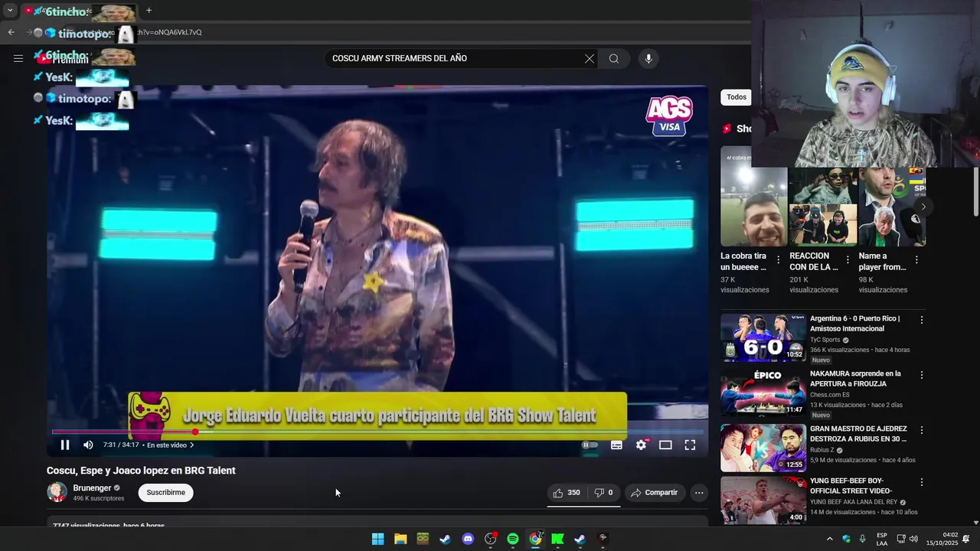This screenshot has height=551, width=980.
Task: Click the page scrollbar on the right
Action: coord(975,191)
